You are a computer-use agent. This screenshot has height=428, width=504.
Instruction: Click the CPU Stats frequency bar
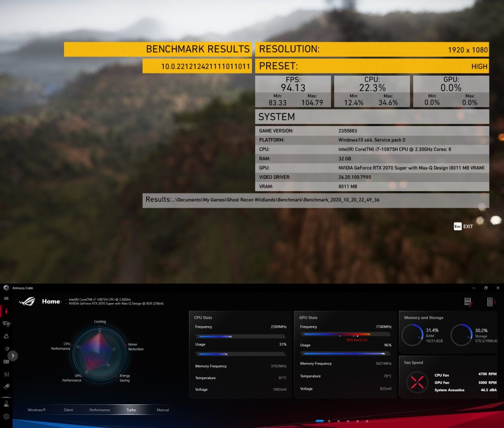(240, 336)
